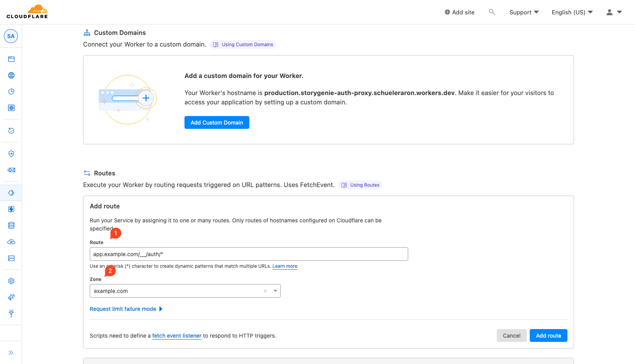Screen dimensions: 635x364
Task: Open the user profile menu at top right
Action: pos(614,12)
